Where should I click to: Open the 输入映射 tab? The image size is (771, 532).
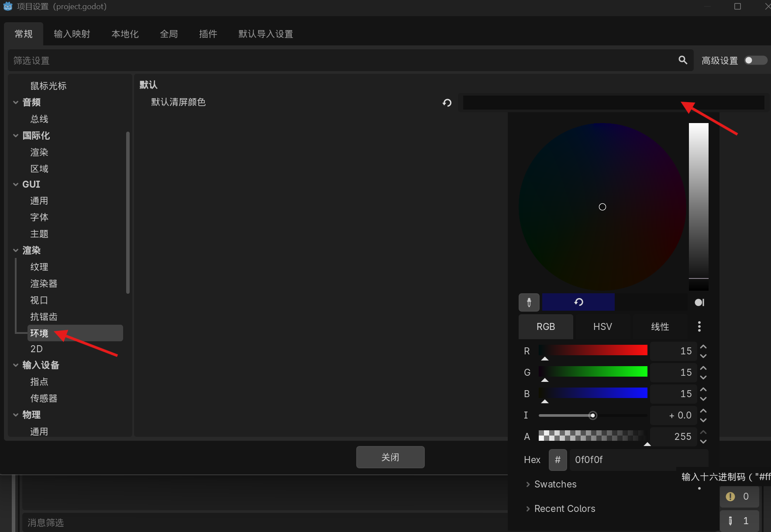pyautogui.click(x=72, y=34)
